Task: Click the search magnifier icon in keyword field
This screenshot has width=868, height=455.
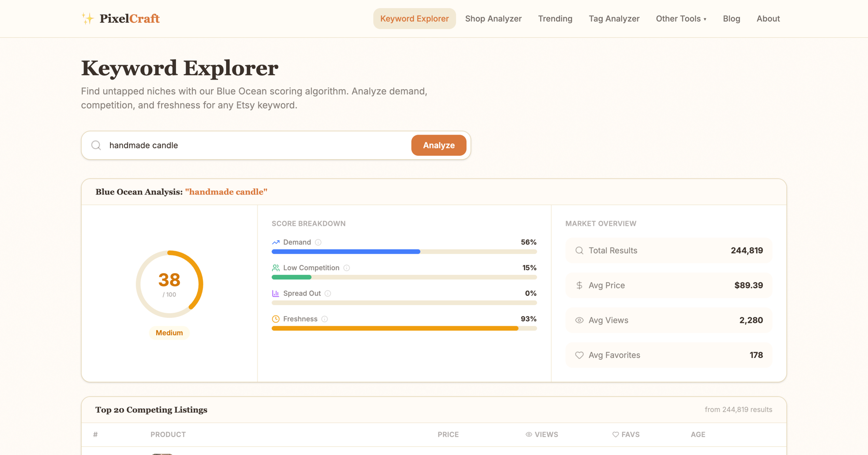Action: pos(96,145)
